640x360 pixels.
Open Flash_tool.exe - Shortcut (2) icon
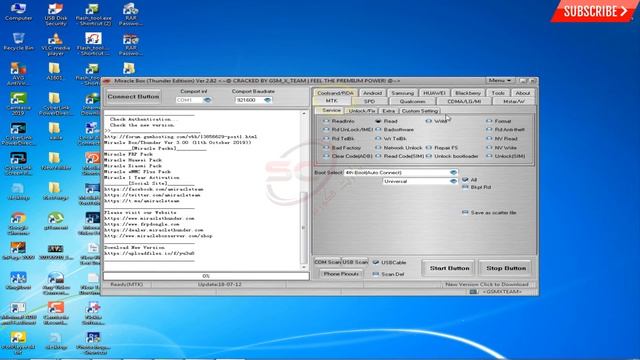(x=93, y=14)
